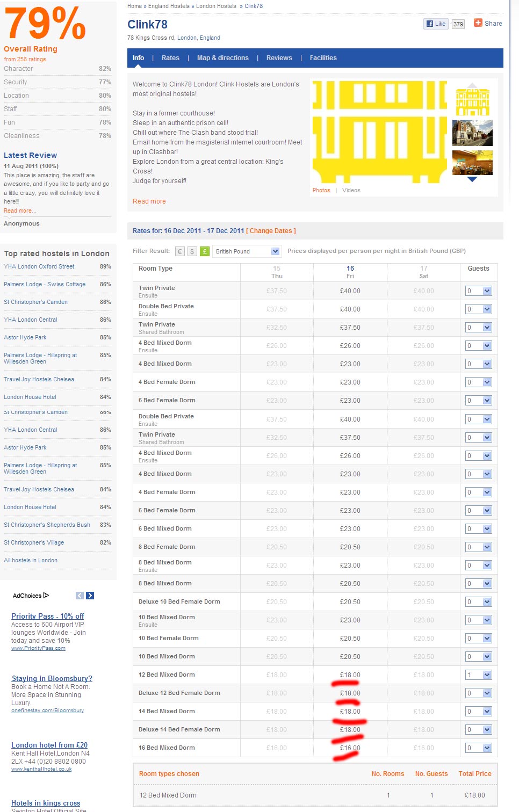The width and height of the screenshot is (519, 812).
Task: Click the £16.00 Friday price for 16 Bed Mixed Dorm
Action: (x=350, y=748)
